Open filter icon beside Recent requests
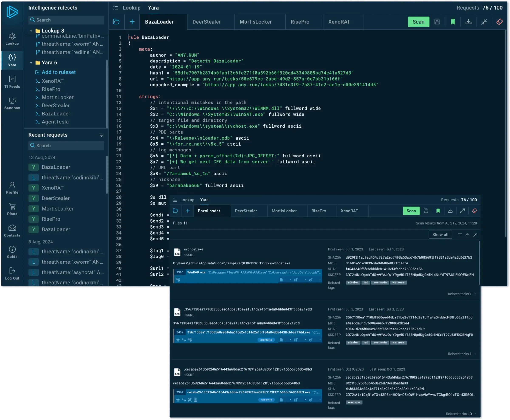Screen dimensions: 510x420 101,135
